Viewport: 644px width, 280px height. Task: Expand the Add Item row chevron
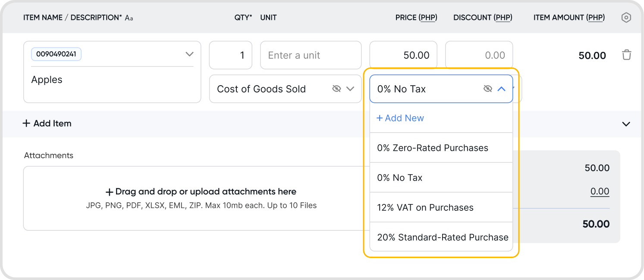626,124
